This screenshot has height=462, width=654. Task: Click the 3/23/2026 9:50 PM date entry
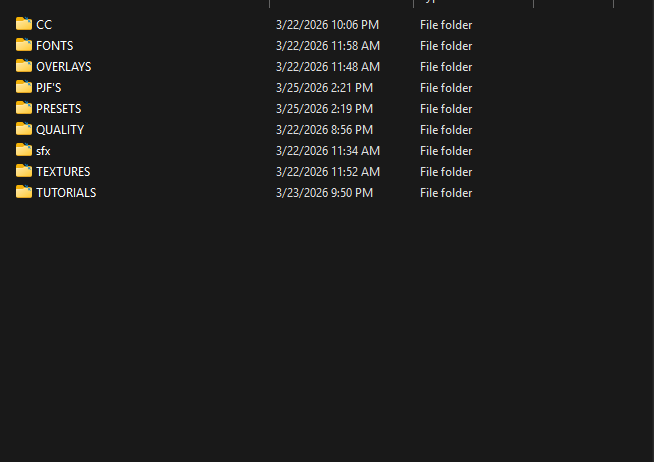click(324, 193)
